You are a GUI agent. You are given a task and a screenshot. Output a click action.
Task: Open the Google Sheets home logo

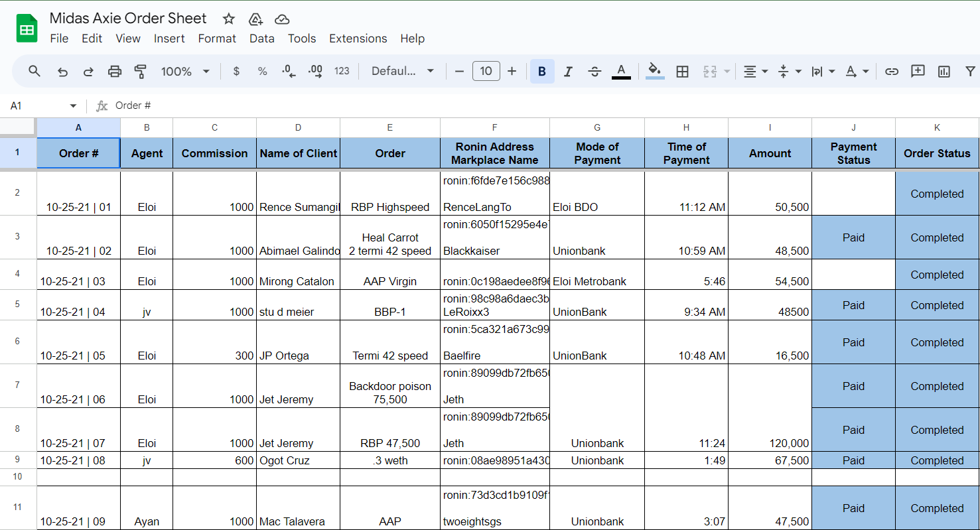(27, 29)
